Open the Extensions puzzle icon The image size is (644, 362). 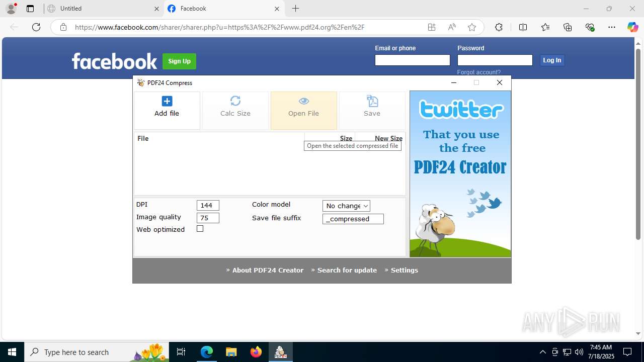coord(499,27)
